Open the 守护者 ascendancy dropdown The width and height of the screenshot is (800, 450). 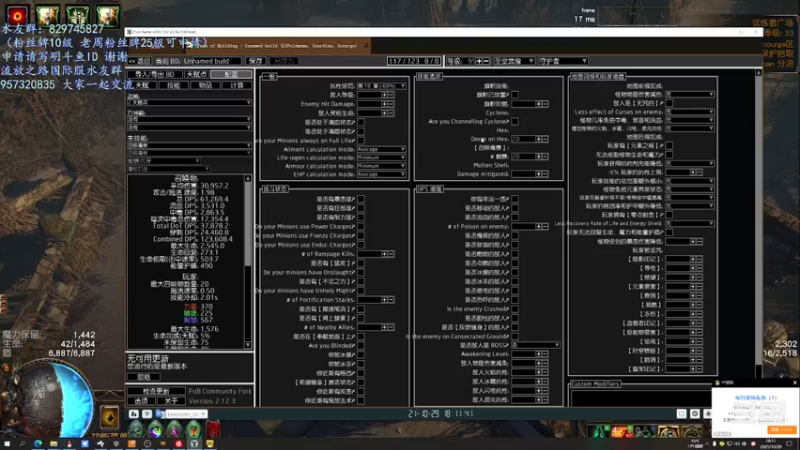(x=563, y=61)
